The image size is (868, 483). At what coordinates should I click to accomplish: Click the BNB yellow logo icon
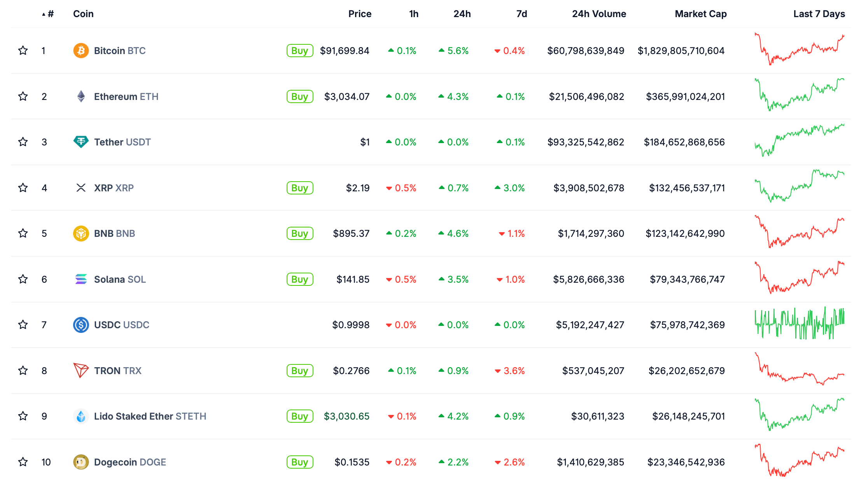(81, 233)
